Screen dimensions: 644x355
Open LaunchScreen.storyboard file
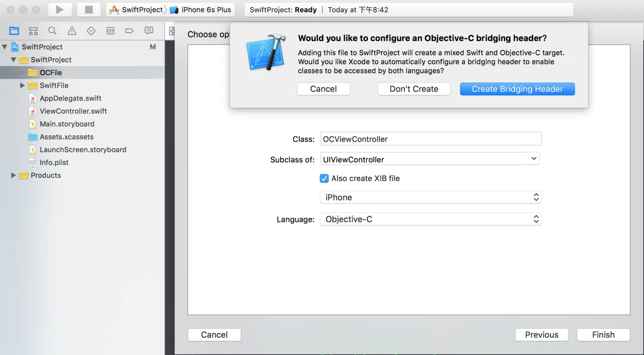(x=83, y=150)
